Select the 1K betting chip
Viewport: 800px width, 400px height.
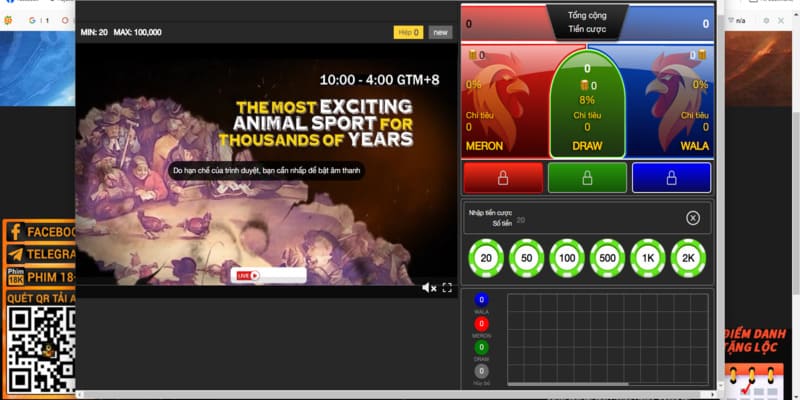pyautogui.click(x=648, y=258)
